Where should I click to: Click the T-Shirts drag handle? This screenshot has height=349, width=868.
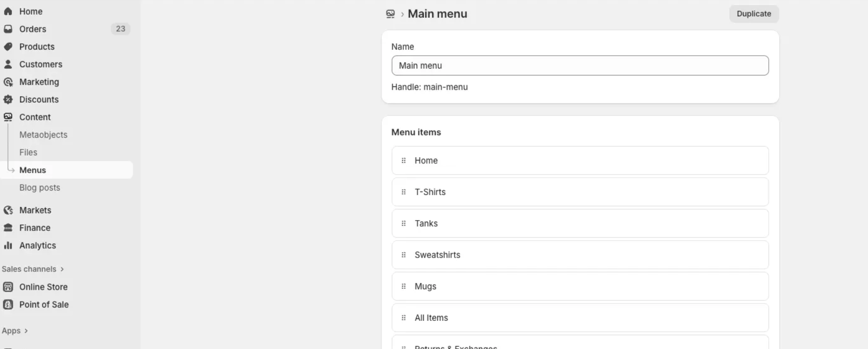click(403, 192)
